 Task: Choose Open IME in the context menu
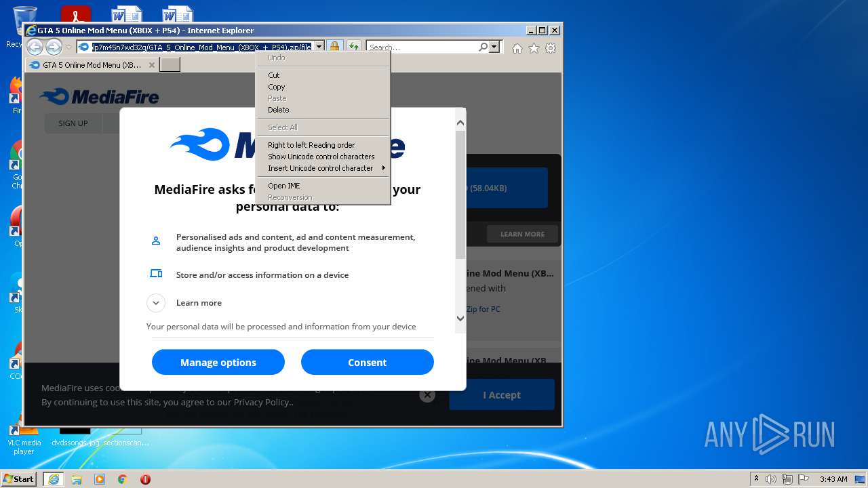(323, 186)
